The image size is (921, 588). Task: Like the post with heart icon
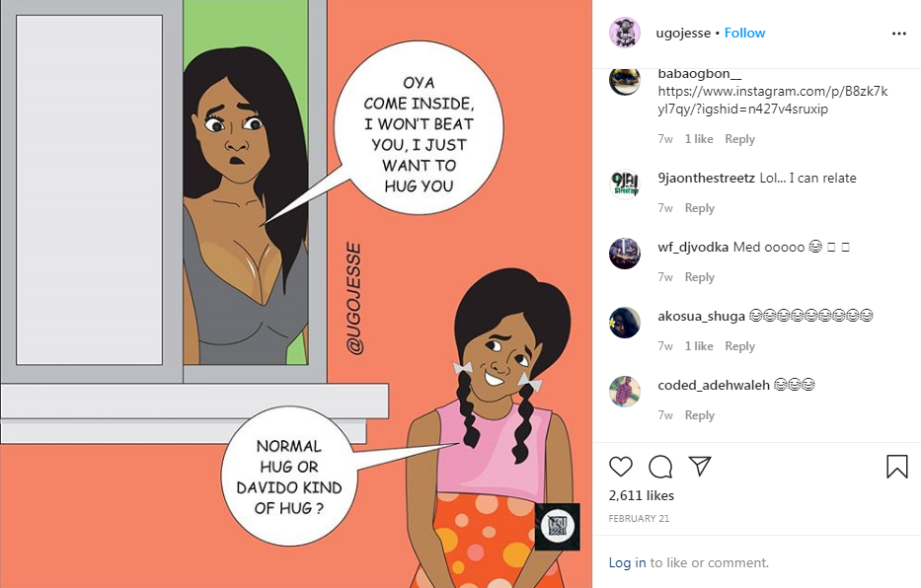(620, 467)
